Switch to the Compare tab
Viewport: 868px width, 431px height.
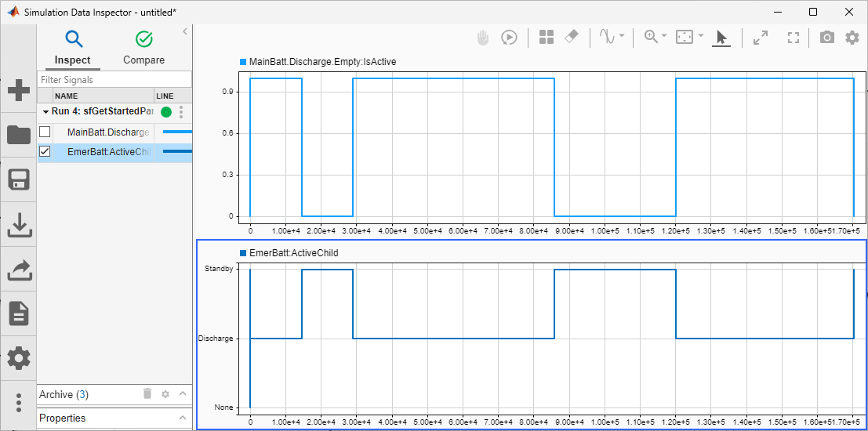(x=144, y=48)
